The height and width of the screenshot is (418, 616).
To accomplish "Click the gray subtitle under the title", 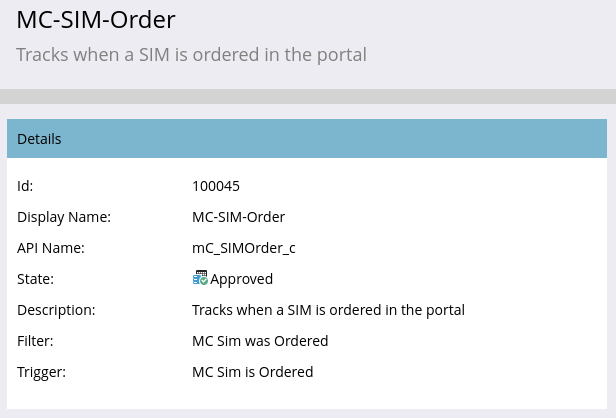I will point(191,55).
